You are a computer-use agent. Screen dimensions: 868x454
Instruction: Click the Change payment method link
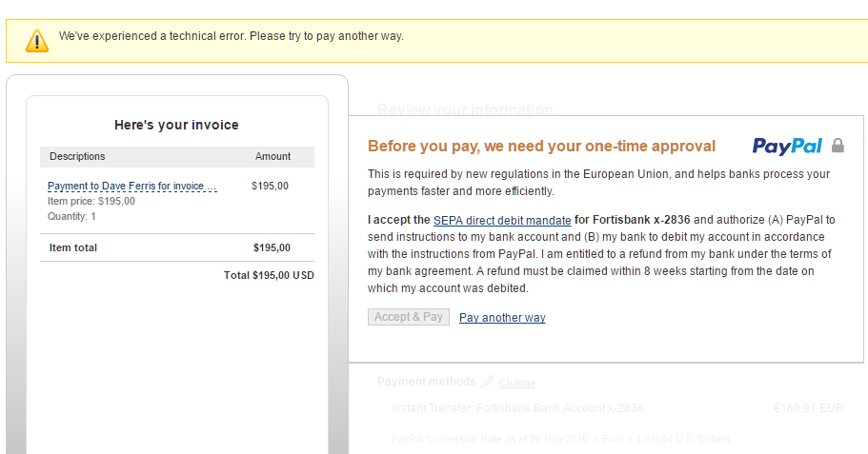[517, 383]
